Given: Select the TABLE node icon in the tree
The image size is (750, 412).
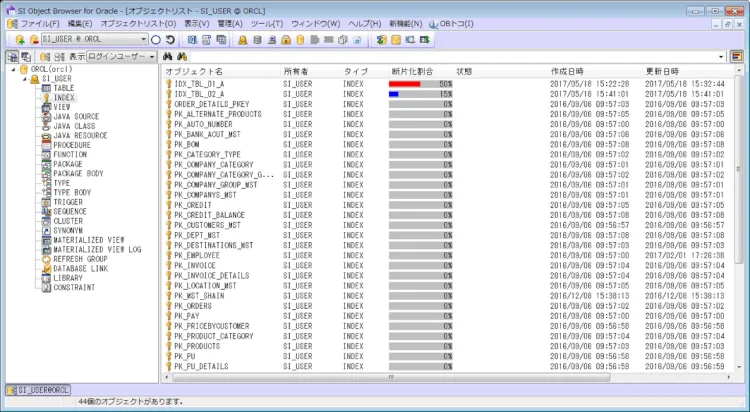Looking at the screenshot, I should click(46, 88).
